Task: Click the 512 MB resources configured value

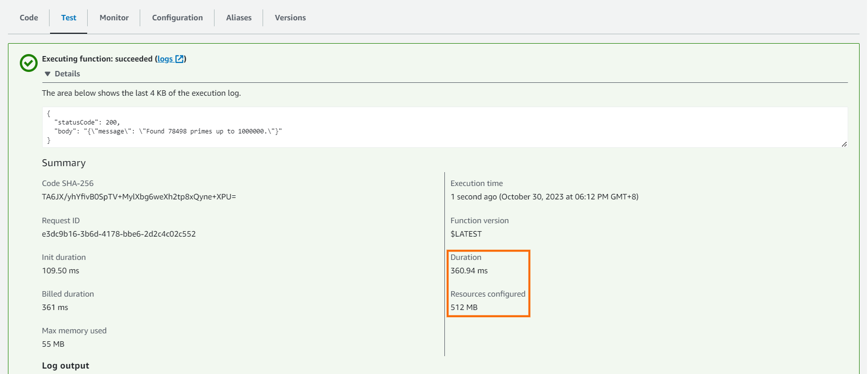Action: pyautogui.click(x=464, y=308)
